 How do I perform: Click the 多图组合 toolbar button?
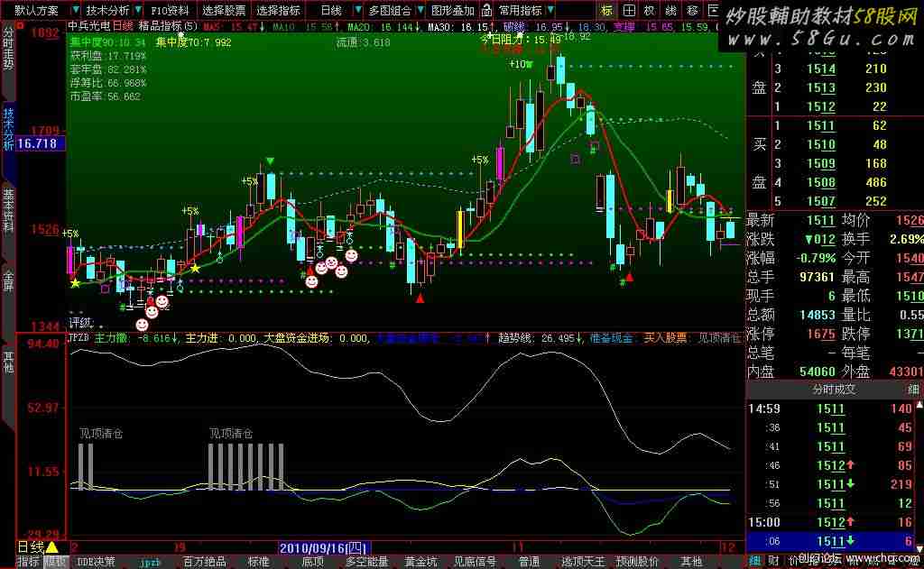point(390,10)
